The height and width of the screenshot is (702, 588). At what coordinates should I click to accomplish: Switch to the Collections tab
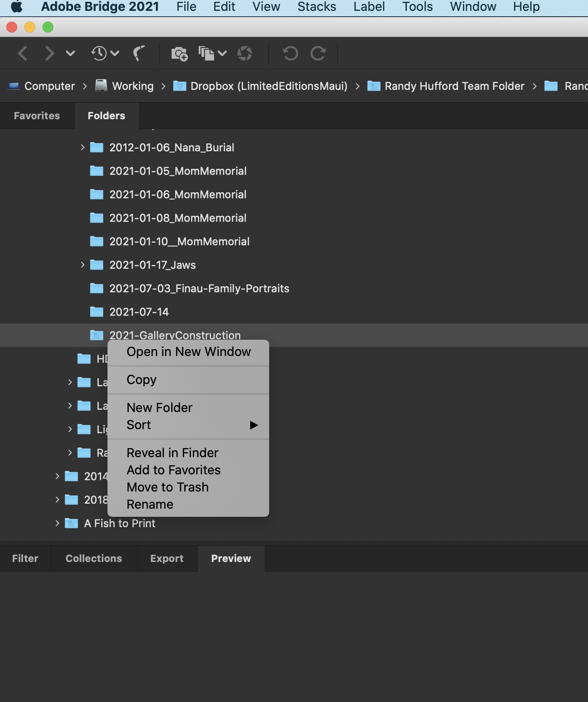(93, 558)
